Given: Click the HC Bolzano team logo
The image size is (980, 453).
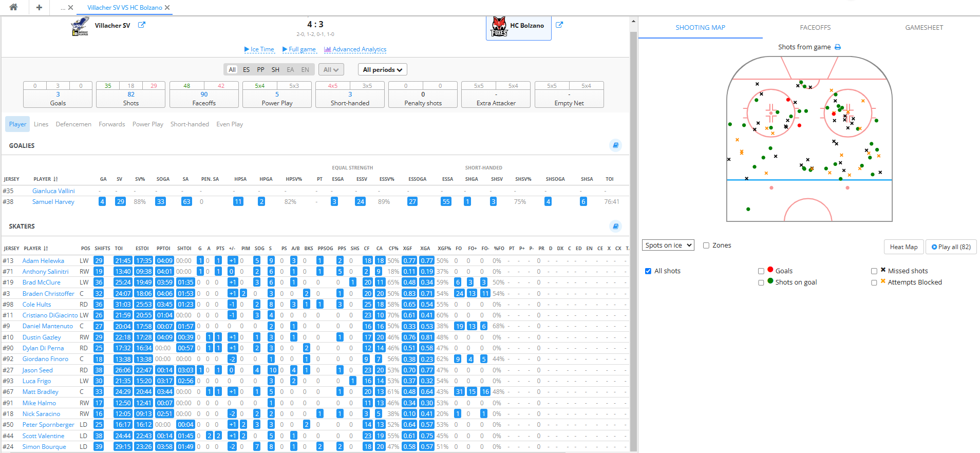Looking at the screenshot, I should click(x=499, y=27).
